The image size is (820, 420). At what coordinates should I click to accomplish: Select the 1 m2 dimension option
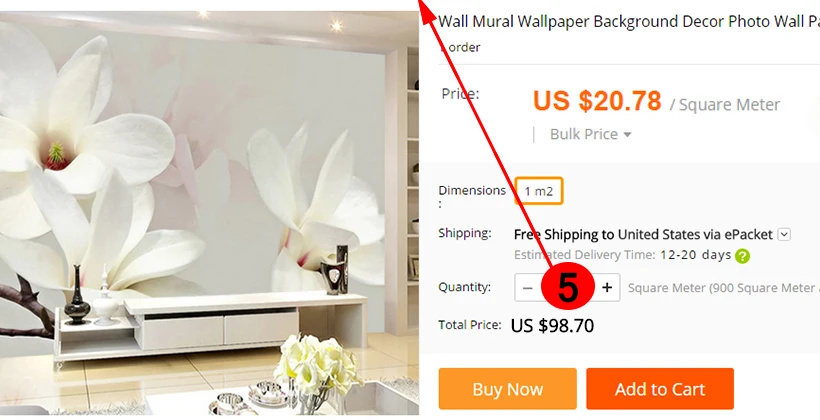(539, 191)
